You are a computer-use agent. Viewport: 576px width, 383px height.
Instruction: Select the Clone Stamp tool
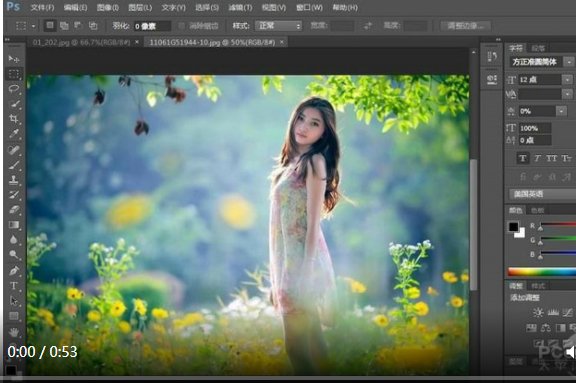[x=14, y=180]
